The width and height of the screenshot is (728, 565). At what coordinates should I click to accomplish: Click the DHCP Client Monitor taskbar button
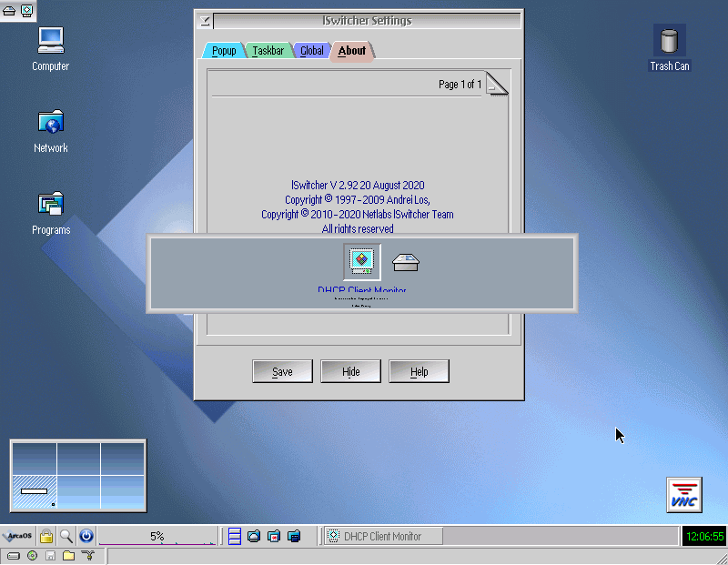[383, 536]
